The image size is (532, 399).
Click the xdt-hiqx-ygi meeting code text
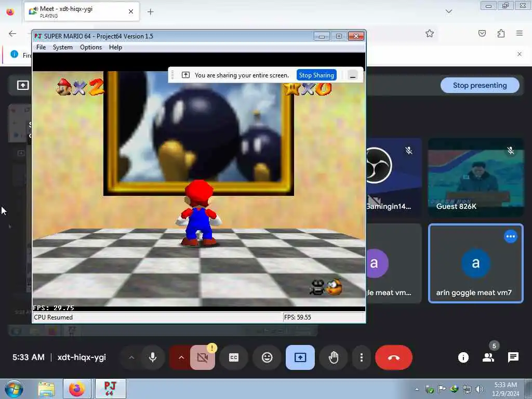click(x=82, y=357)
